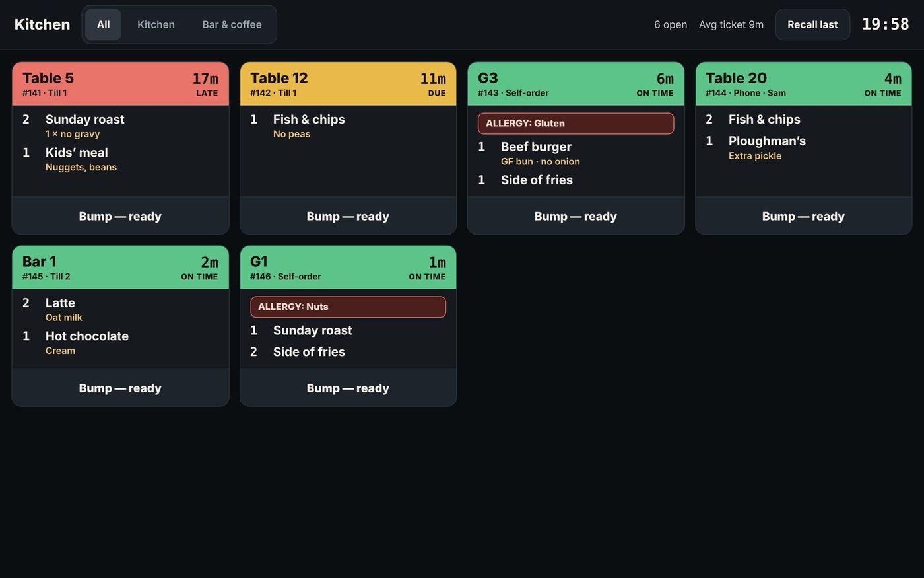Click the 19:58 clock
The width and height of the screenshot is (924, 578).
point(886,24)
